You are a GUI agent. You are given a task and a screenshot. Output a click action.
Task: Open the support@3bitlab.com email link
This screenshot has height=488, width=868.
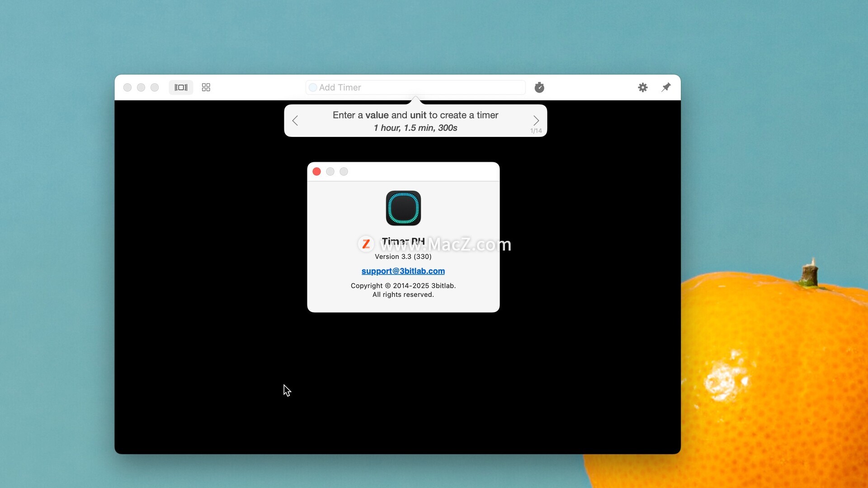click(403, 271)
